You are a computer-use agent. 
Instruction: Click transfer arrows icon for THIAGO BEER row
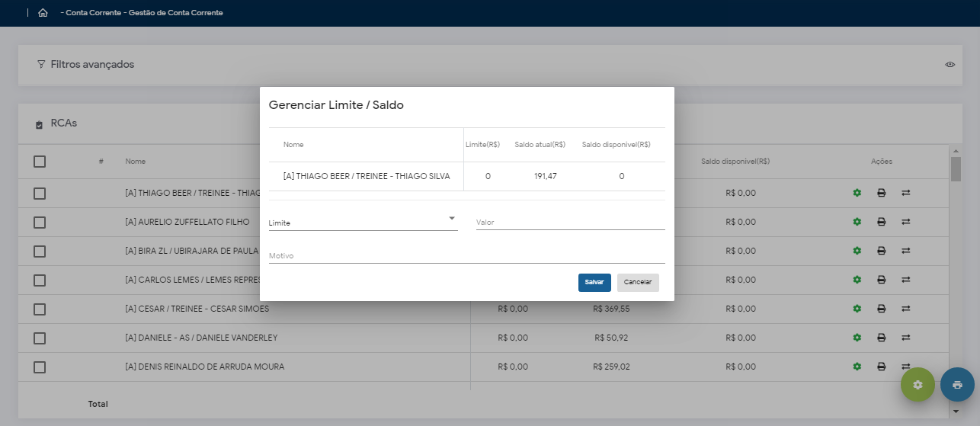(906, 193)
